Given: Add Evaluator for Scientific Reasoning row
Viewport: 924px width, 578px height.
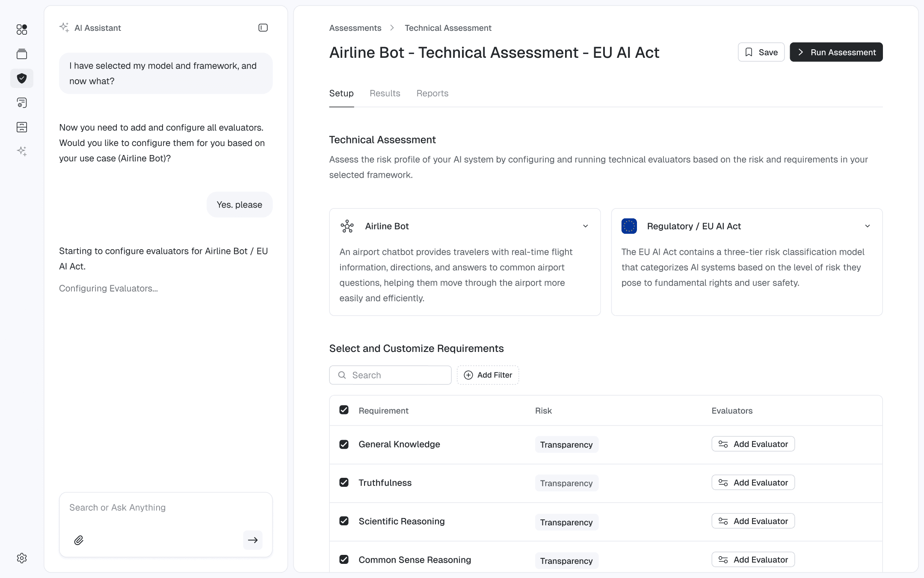Looking at the screenshot, I should pos(753,521).
